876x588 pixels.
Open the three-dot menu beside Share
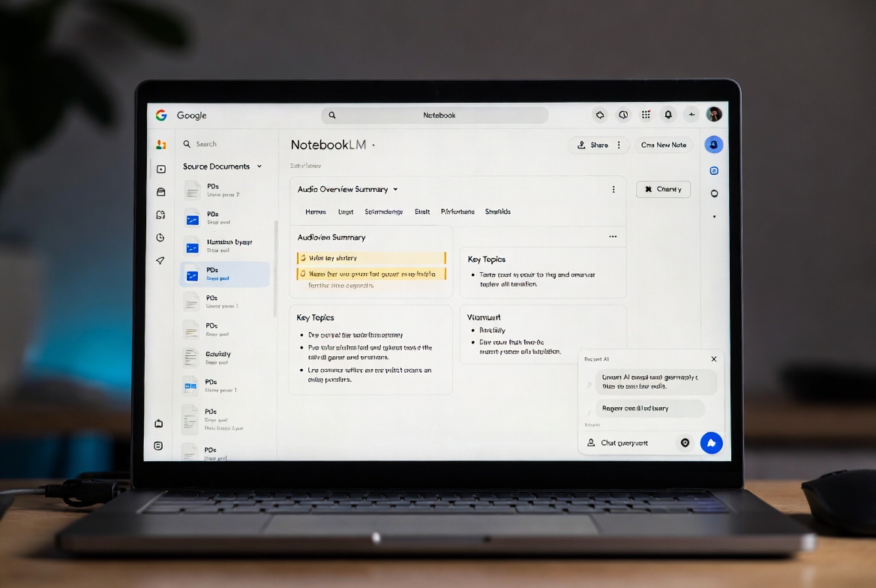[619, 145]
